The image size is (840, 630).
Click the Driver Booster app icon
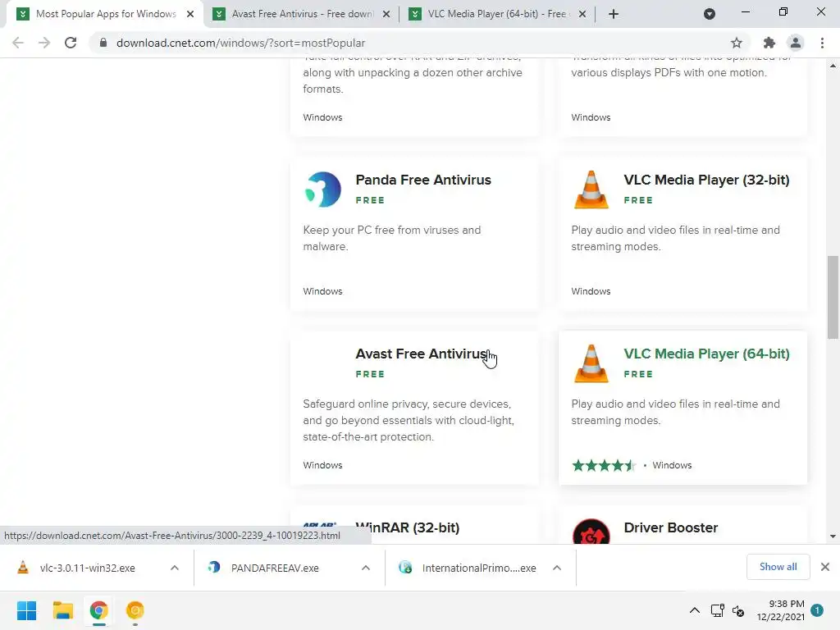coord(591,532)
